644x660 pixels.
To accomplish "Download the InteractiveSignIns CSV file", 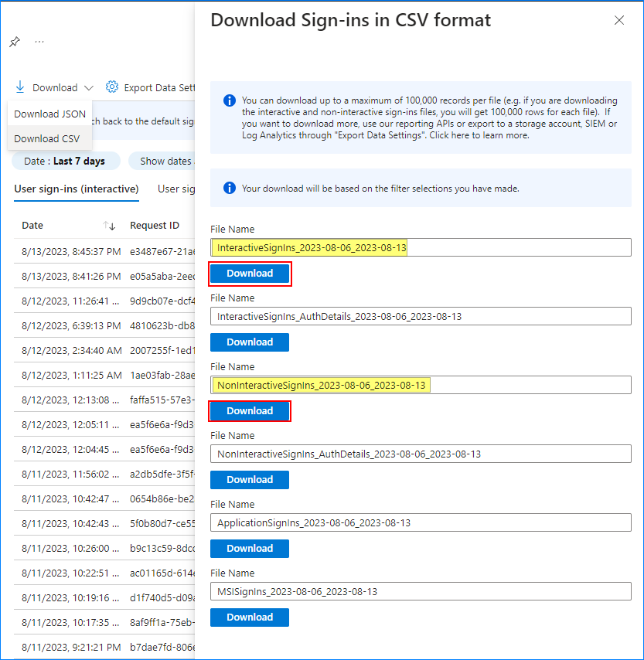I will (x=250, y=274).
